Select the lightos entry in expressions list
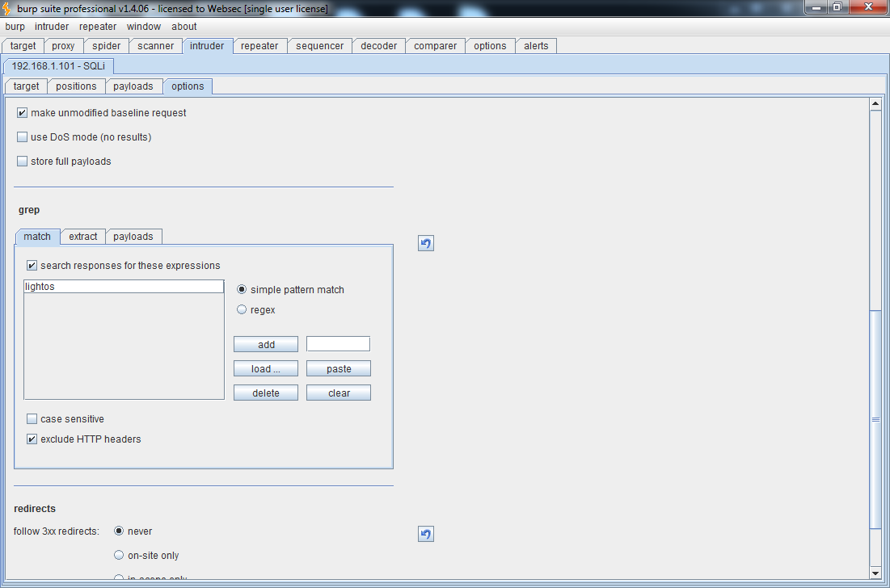 pyautogui.click(x=124, y=287)
